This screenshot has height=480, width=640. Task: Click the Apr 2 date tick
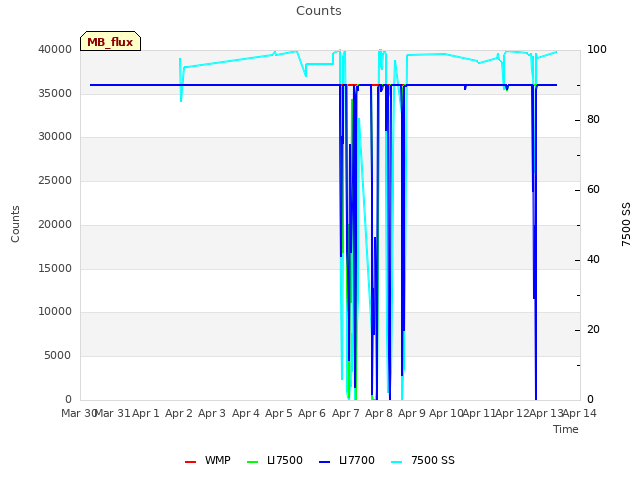point(179,413)
